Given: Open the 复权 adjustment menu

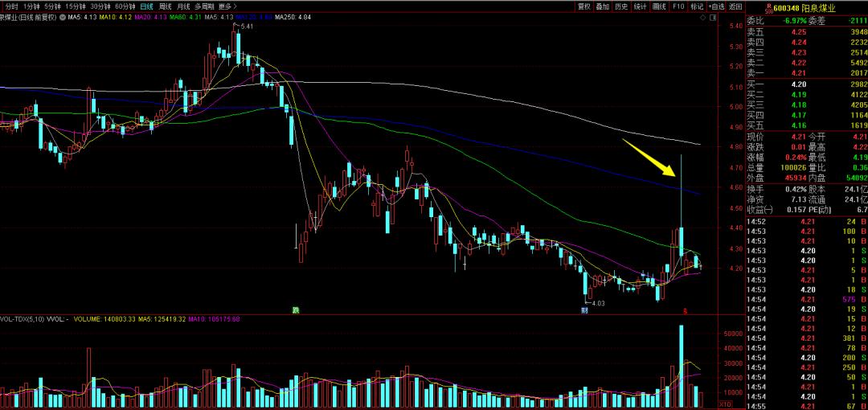Looking at the screenshot, I should click(x=584, y=6).
